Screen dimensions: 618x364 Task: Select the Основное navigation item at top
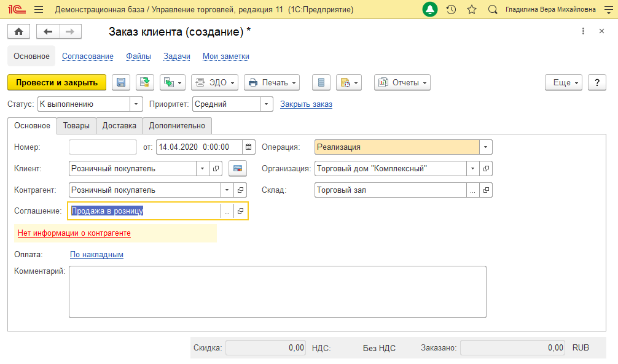coord(31,56)
